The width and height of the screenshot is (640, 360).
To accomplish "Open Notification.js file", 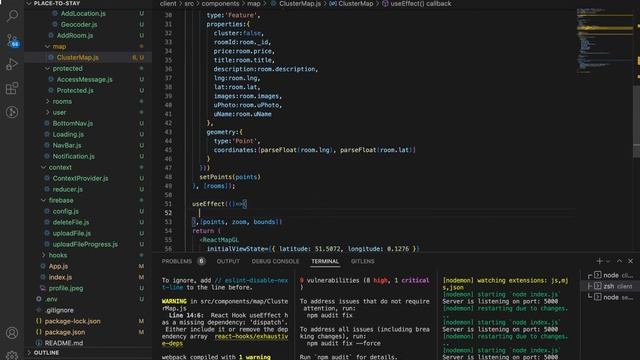I will click(73, 156).
